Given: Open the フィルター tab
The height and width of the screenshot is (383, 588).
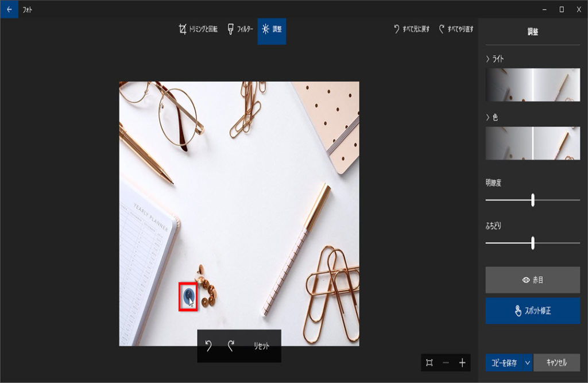Looking at the screenshot, I should [x=240, y=29].
